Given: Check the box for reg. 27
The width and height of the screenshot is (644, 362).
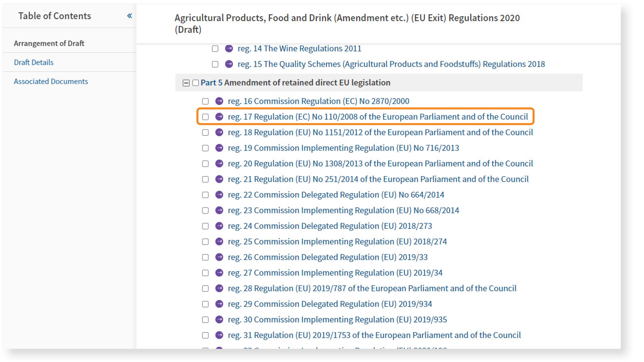Looking at the screenshot, I should pos(205,273).
